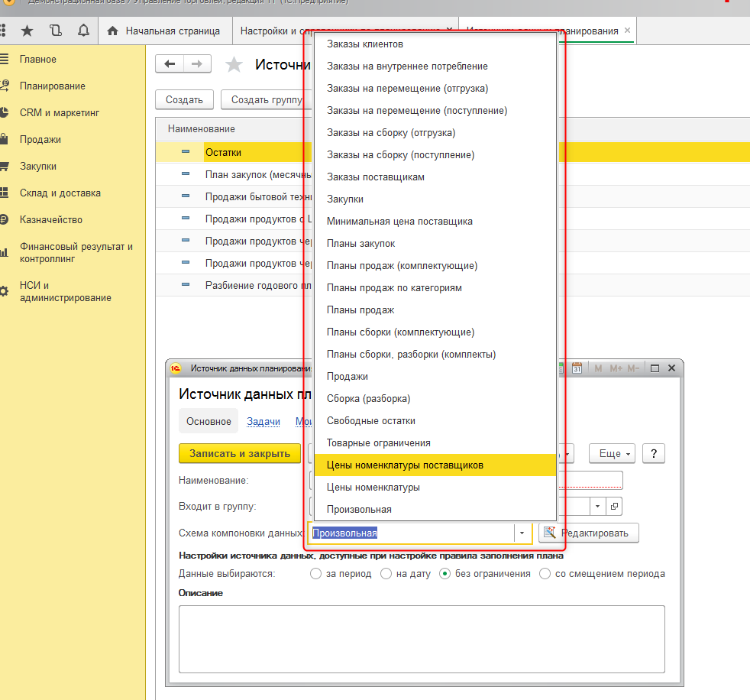Select the 'за период' radio button
The height and width of the screenshot is (700, 750).
(x=316, y=574)
